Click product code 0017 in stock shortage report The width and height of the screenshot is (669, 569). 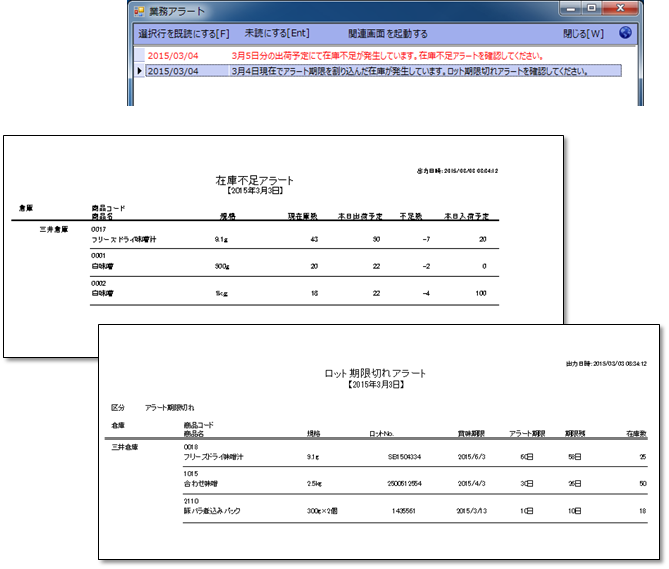pyautogui.click(x=99, y=229)
